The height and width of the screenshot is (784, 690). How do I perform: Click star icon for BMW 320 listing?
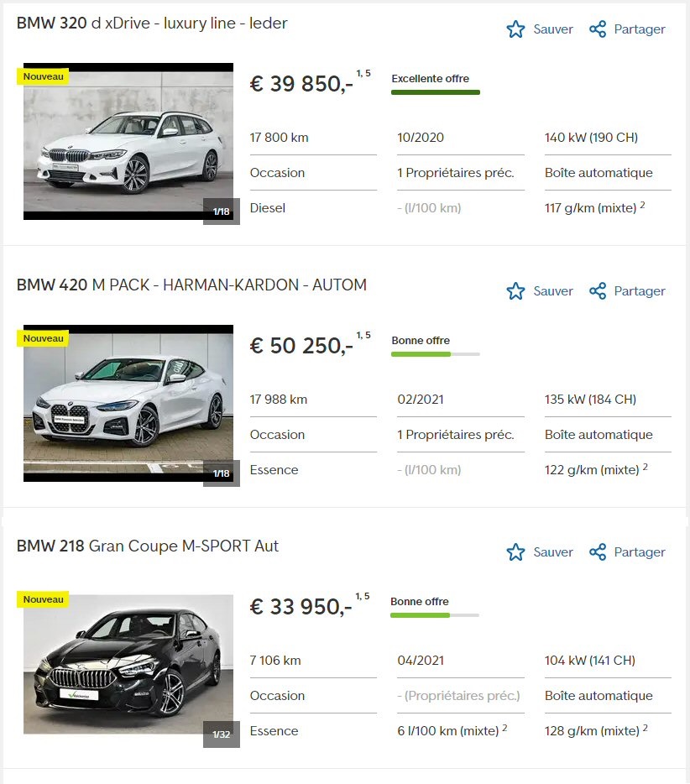515,29
